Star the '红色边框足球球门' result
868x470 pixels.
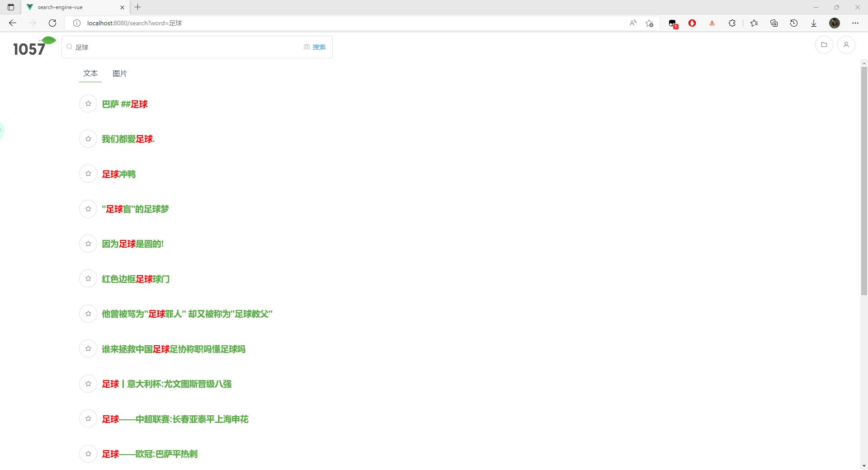pyautogui.click(x=88, y=278)
